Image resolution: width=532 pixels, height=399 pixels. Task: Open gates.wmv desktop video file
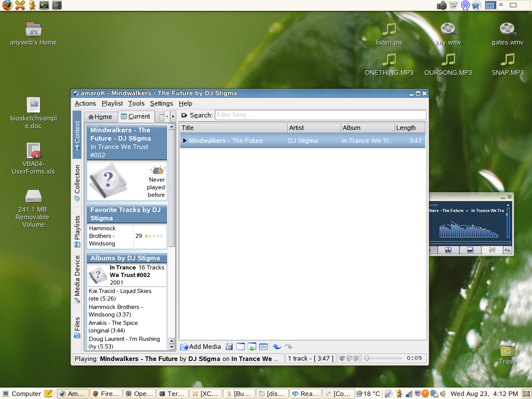point(507,34)
